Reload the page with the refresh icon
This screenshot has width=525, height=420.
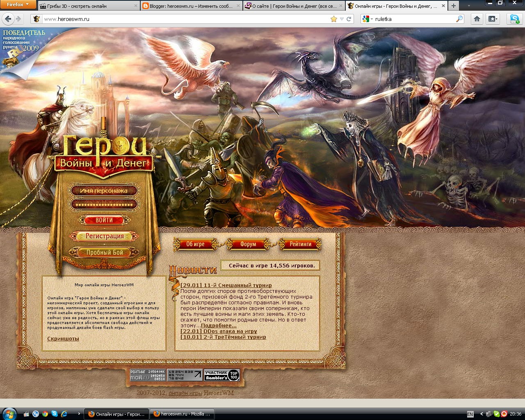[x=349, y=19]
